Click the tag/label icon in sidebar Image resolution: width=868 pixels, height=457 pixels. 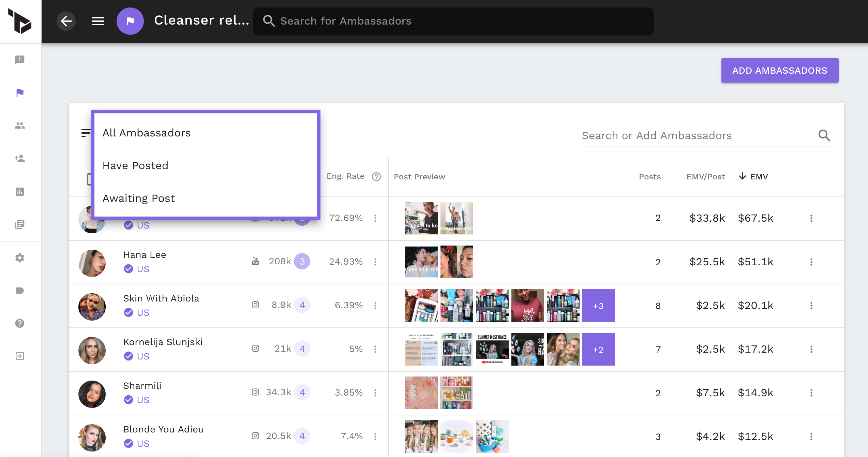[20, 291]
